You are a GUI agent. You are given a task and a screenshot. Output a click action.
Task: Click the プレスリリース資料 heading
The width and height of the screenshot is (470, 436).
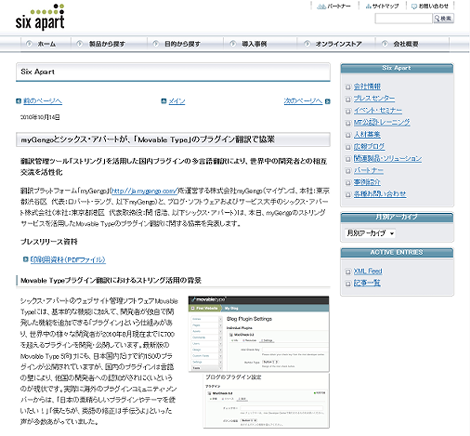click(x=49, y=242)
